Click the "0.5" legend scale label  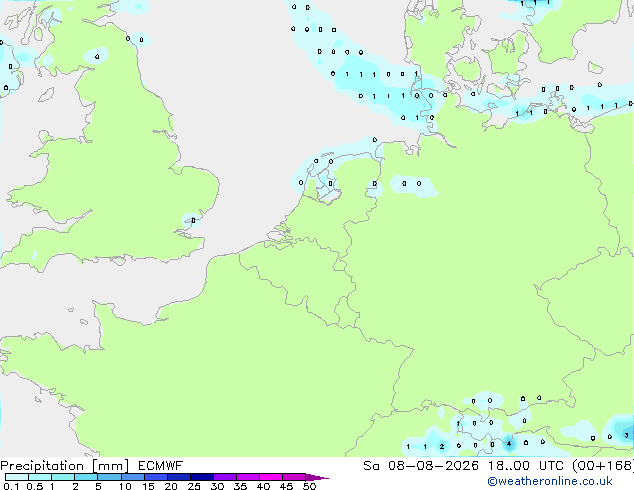point(35,486)
